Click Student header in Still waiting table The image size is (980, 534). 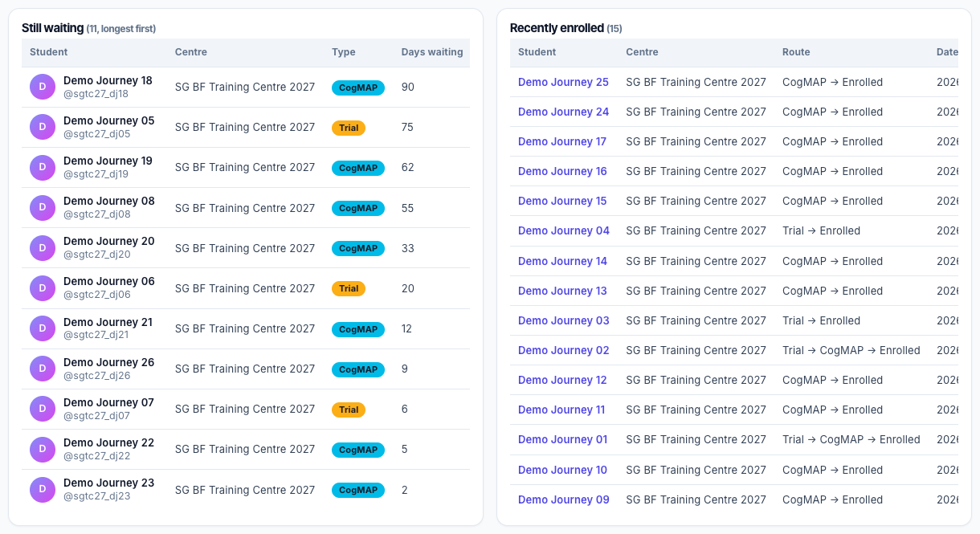49,52
